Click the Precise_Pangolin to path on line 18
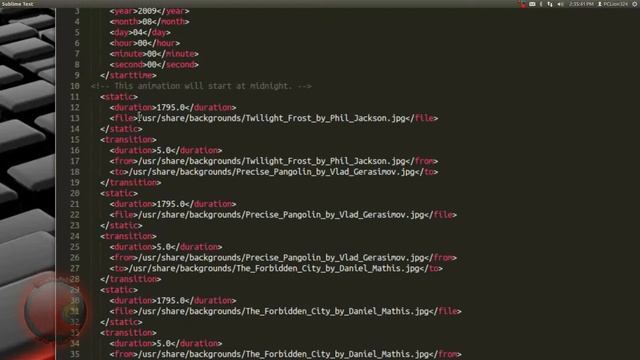Screen dimensions: 640x360 pos(272,172)
